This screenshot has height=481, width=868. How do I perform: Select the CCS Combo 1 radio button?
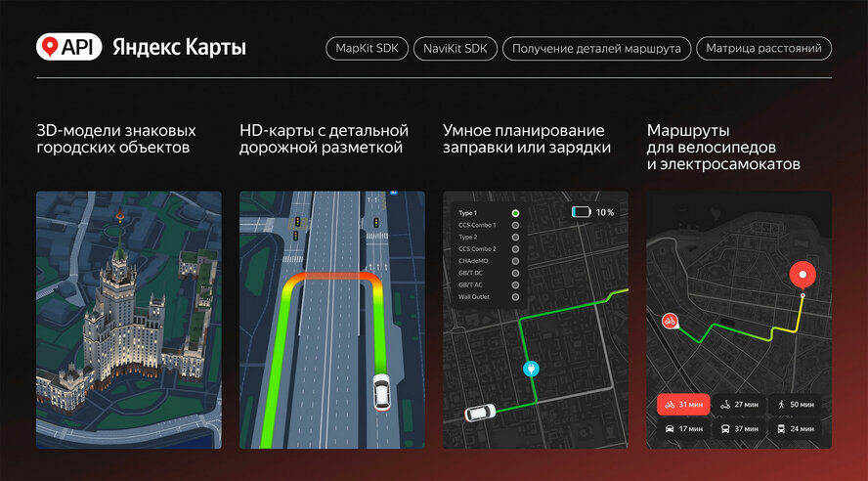click(515, 225)
